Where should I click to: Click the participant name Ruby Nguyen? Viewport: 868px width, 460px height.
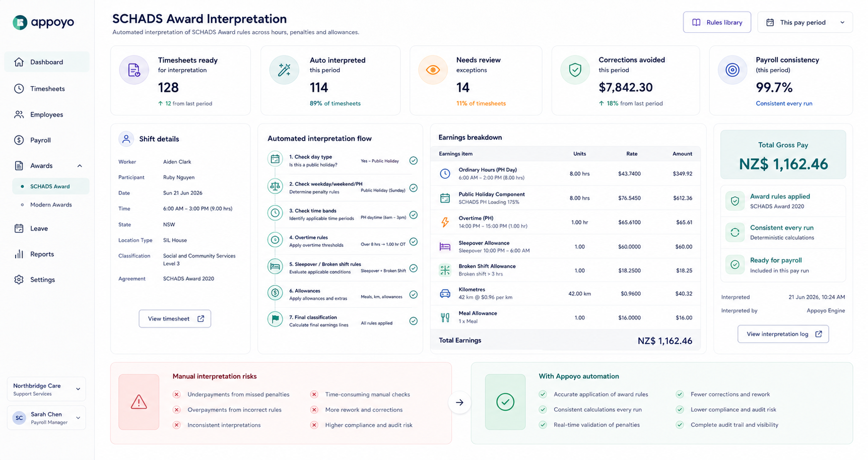(x=179, y=177)
